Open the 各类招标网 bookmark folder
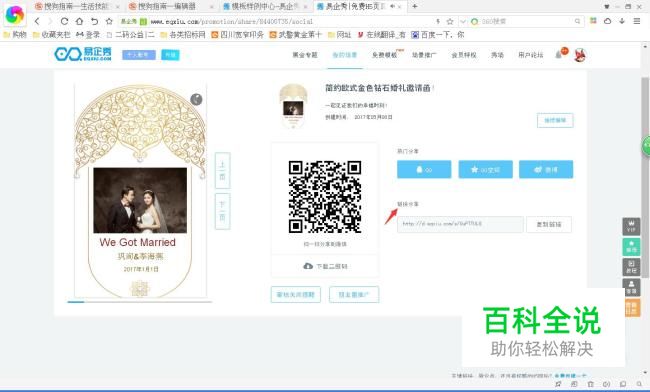 tap(183, 35)
